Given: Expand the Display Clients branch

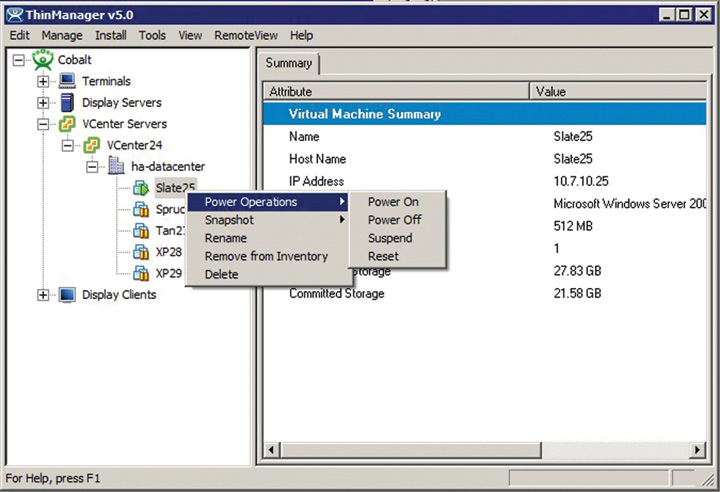Looking at the screenshot, I should pyautogui.click(x=43, y=294).
